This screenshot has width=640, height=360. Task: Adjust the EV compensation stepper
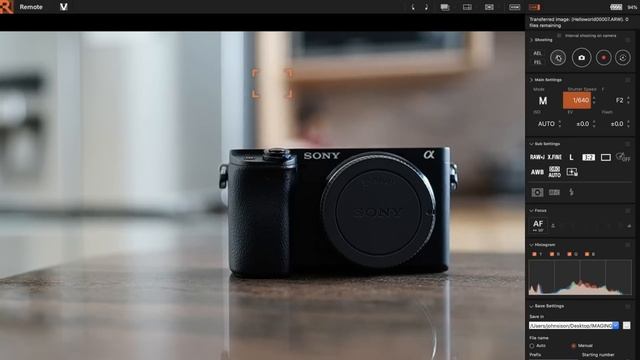(x=594, y=124)
